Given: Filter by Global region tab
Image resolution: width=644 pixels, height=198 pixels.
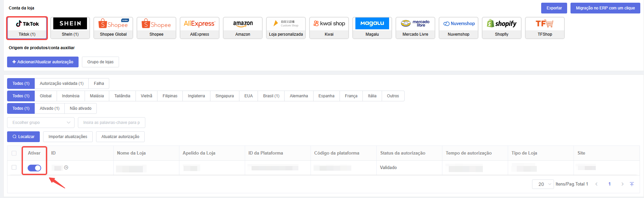Looking at the screenshot, I should tap(46, 96).
